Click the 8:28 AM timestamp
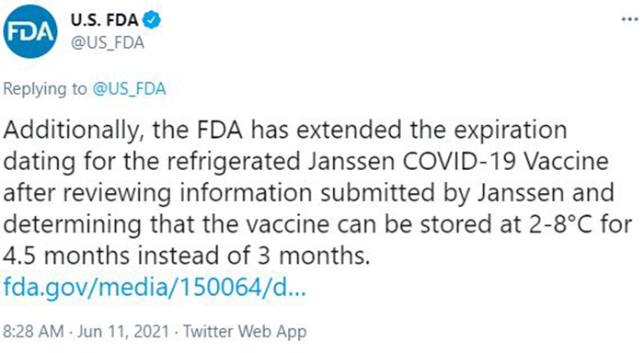 (x=34, y=331)
